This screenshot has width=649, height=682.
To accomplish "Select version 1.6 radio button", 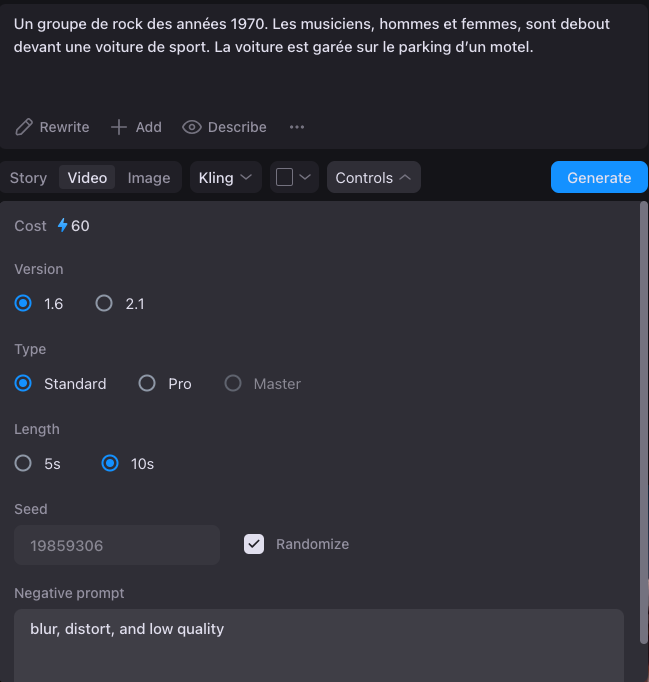I will click(24, 304).
